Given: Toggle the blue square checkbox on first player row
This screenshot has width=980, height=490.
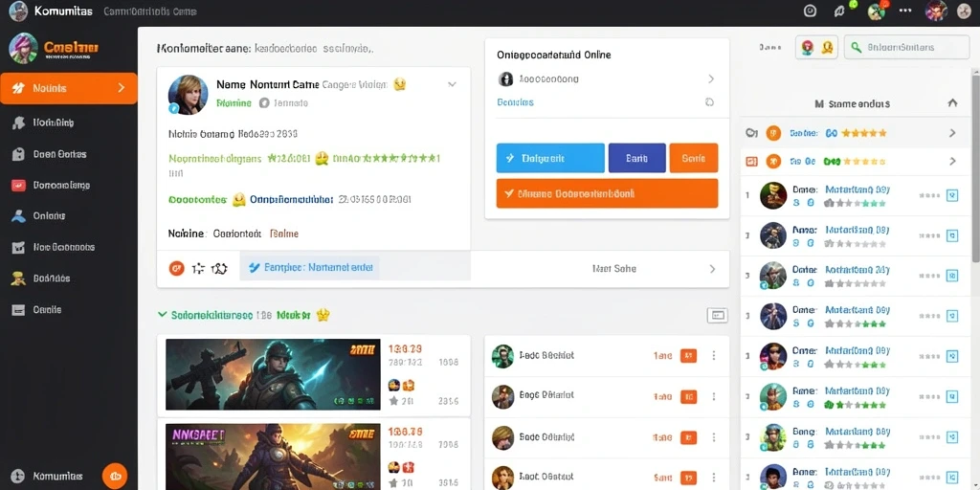Looking at the screenshot, I should [x=952, y=195].
